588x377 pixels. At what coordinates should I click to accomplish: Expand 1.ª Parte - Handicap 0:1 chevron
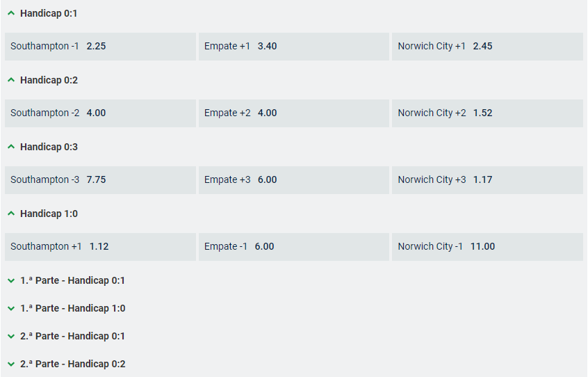point(11,280)
